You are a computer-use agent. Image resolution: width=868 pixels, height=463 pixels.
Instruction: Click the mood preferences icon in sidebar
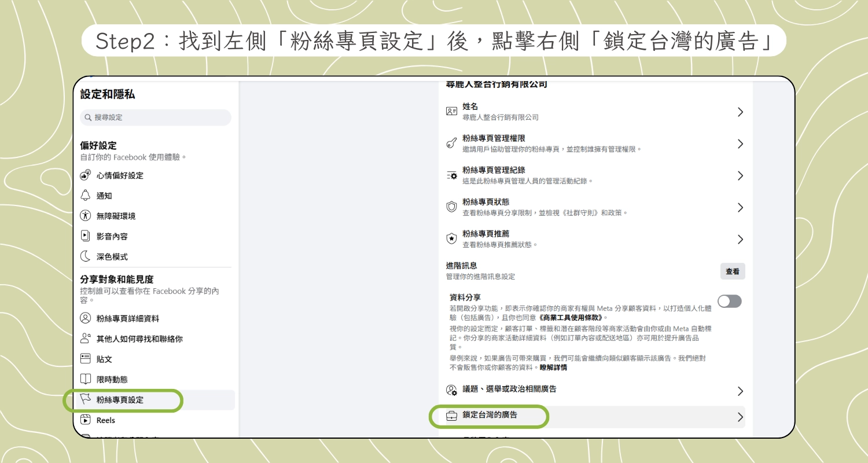[x=86, y=175]
